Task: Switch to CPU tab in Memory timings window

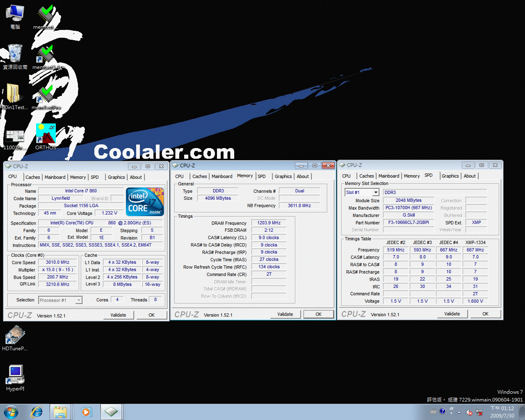Action: click(180, 176)
